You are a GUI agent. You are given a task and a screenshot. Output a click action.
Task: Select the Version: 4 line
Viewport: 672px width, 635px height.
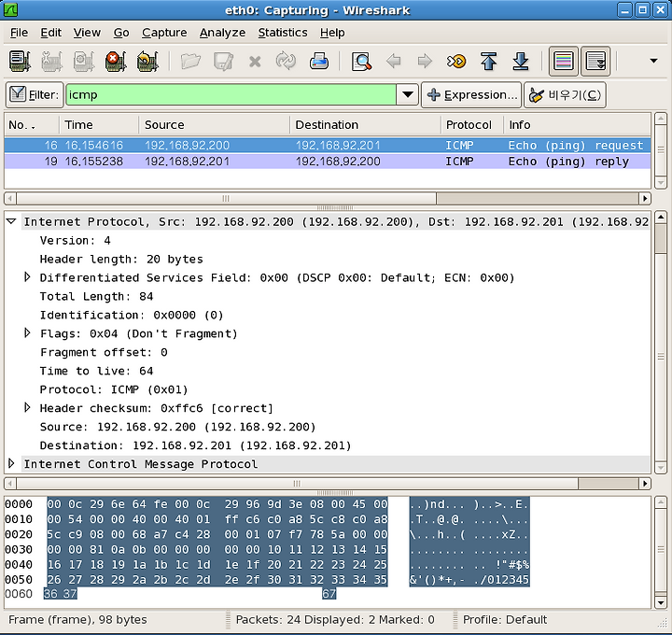click(x=75, y=241)
